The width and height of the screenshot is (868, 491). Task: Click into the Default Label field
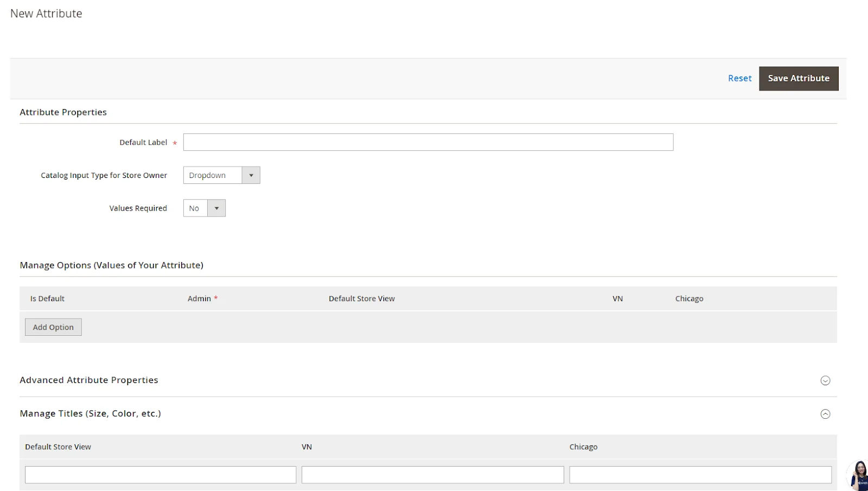428,142
